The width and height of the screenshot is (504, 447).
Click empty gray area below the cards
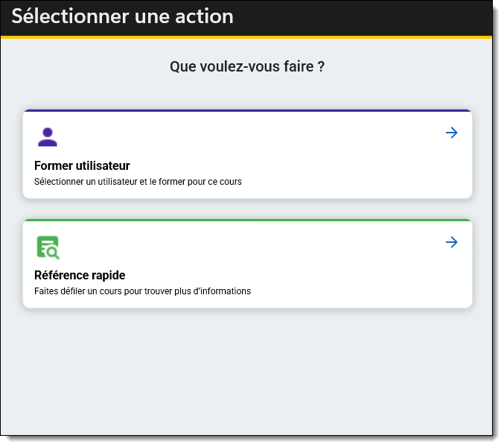(247, 372)
